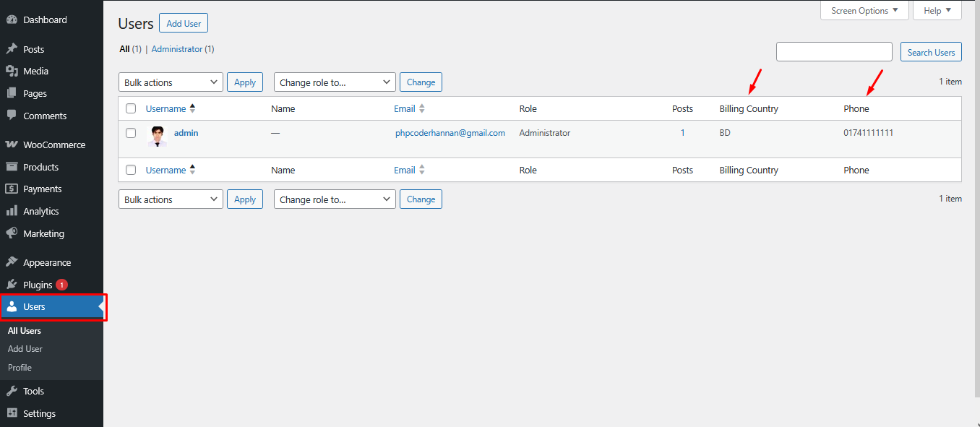Open the Add User submenu item

[x=25, y=349]
